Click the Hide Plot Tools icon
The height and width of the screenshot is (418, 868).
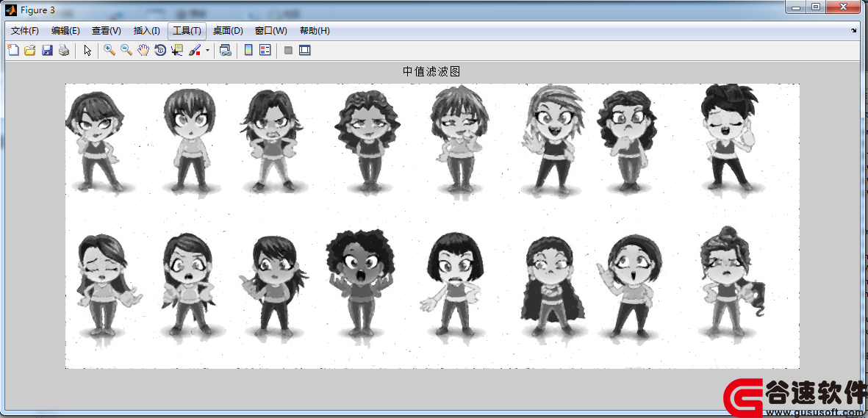(288, 51)
